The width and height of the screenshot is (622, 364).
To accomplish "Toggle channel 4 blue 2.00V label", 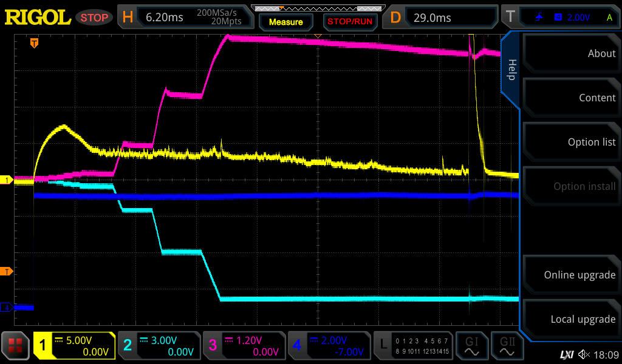I will (329, 346).
